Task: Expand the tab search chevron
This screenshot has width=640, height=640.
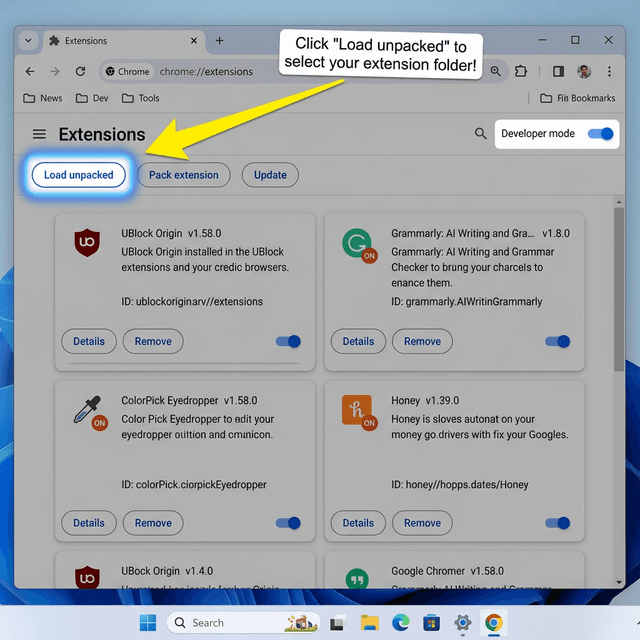Action: pos(28,41)
